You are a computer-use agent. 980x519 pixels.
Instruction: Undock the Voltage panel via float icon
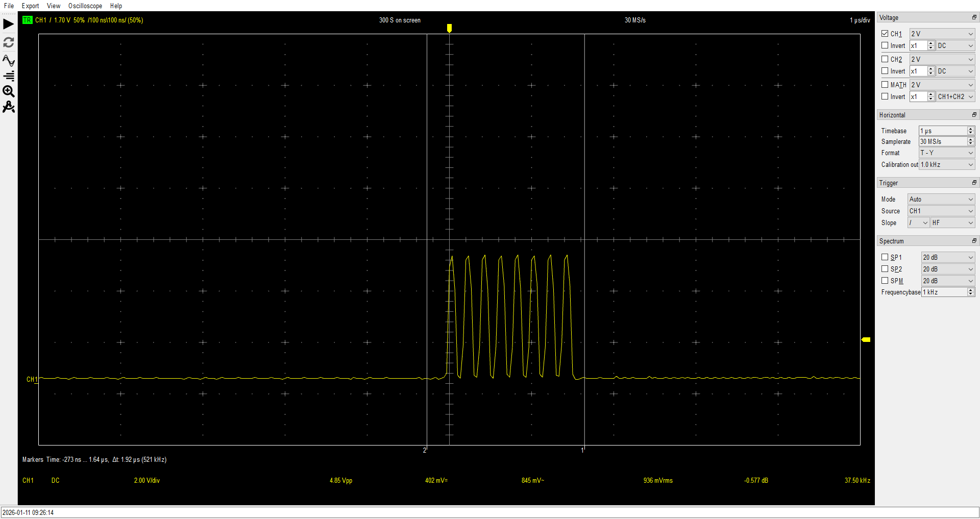[x=974, y=17]
